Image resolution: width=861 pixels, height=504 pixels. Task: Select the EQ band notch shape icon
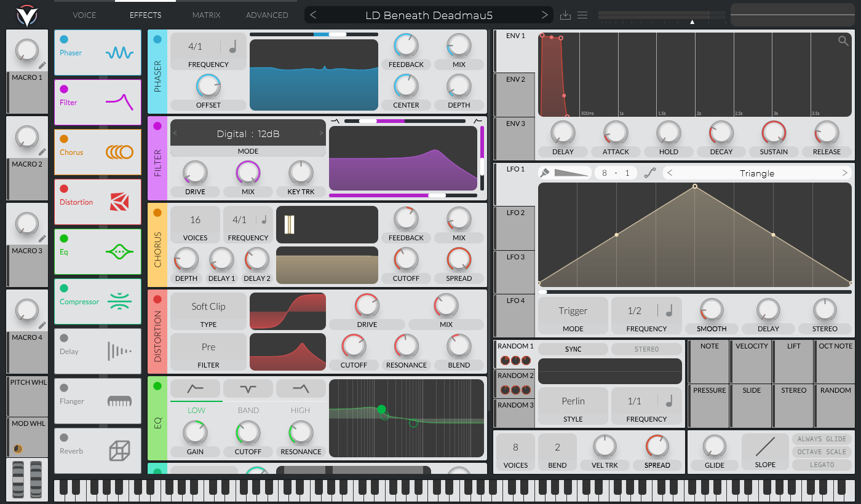[248, 388]
